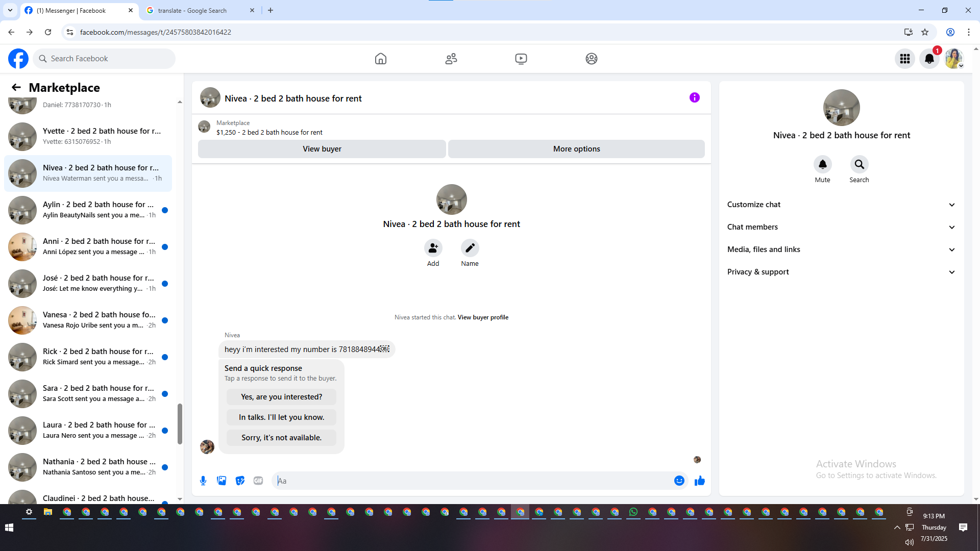This screenshot has height=551, width=980.
Task: Open the View buyer profile link
Action: pyautogui.click(x=483, y=317)
